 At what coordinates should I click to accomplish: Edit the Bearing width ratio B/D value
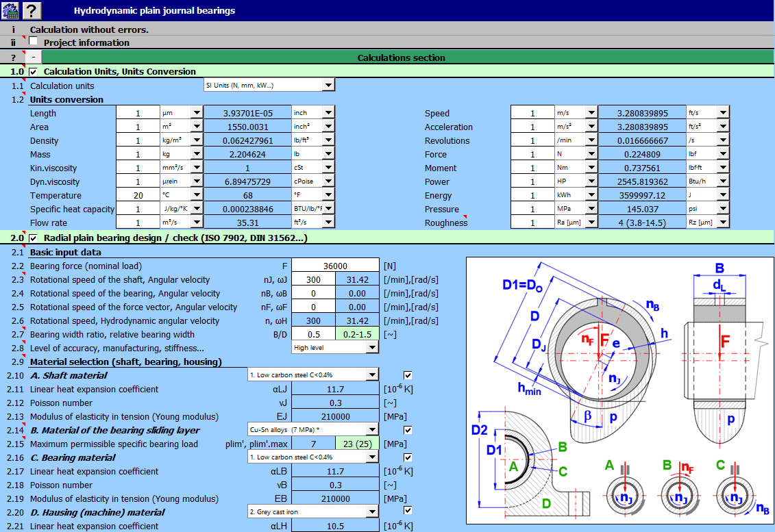pyautogui.click(x=313, y=334)
